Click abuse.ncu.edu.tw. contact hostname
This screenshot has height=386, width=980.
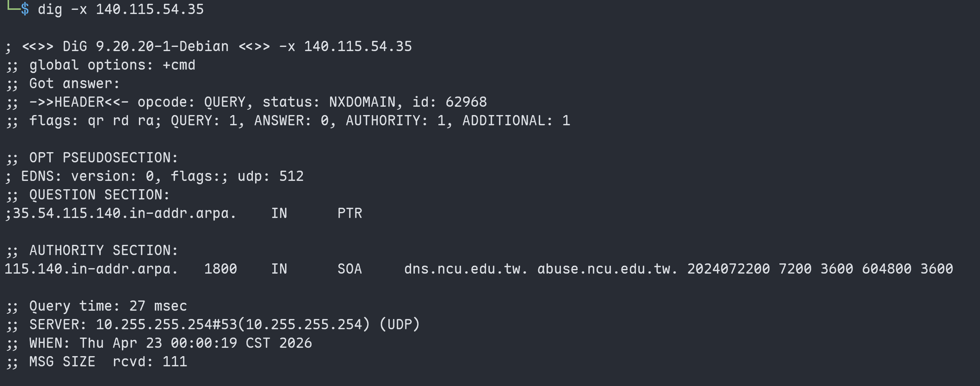(x=608, y=269)
